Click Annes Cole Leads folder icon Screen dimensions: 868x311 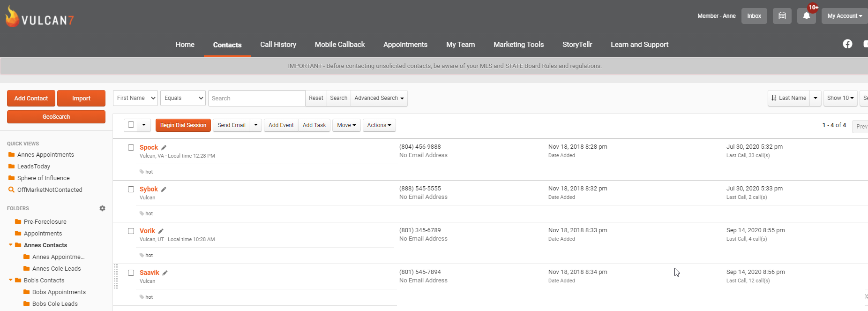[26, 268]
